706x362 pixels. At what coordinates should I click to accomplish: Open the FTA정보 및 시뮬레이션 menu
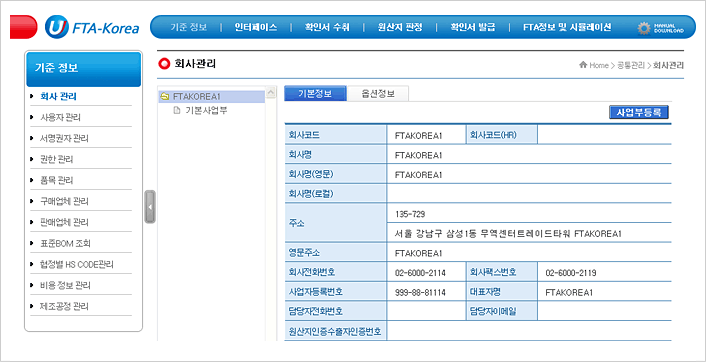click(x=567, y=27)
